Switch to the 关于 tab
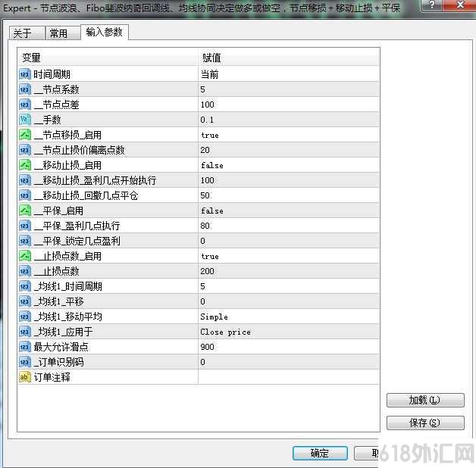This screenshot has height=468, width=476. point(27,33)
